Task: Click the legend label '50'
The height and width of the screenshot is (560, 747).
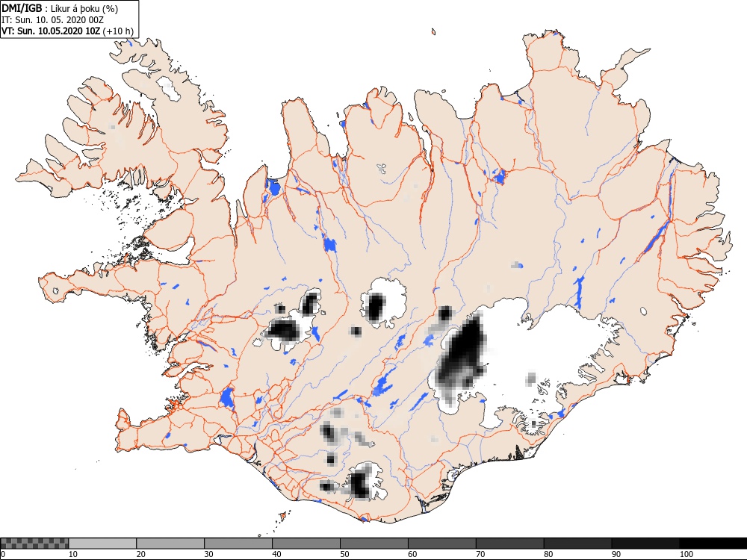Action: coord(344,554)
